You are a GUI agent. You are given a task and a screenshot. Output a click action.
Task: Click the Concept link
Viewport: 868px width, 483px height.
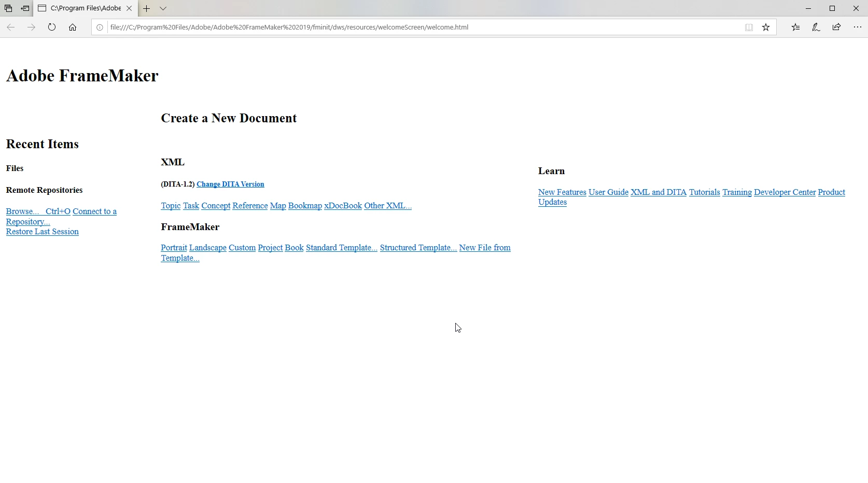216,206
